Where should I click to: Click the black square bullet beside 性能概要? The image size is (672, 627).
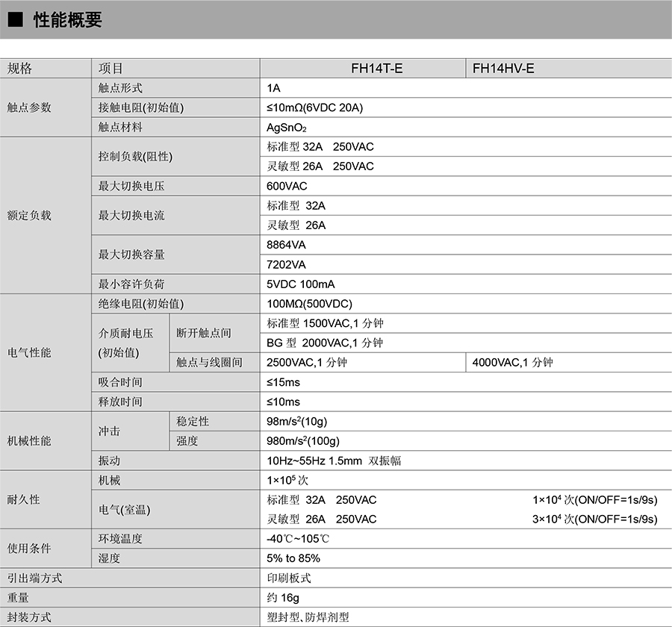[16, 21]
